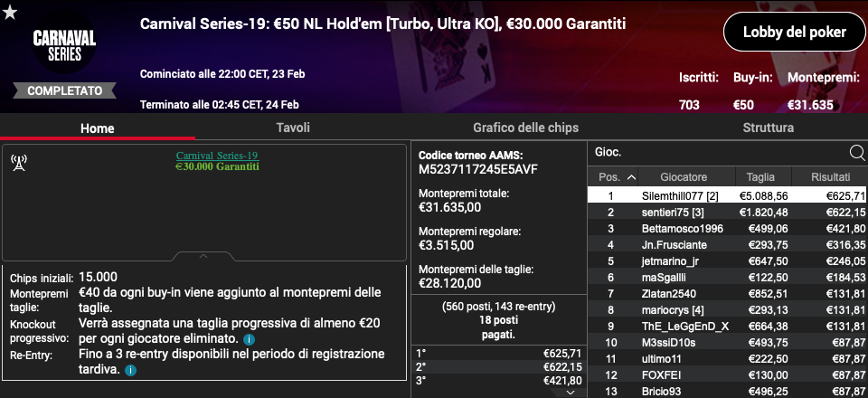Click the Gioc. player search field
The width and height of the screenshot is (868, 398).
(718, 153)
